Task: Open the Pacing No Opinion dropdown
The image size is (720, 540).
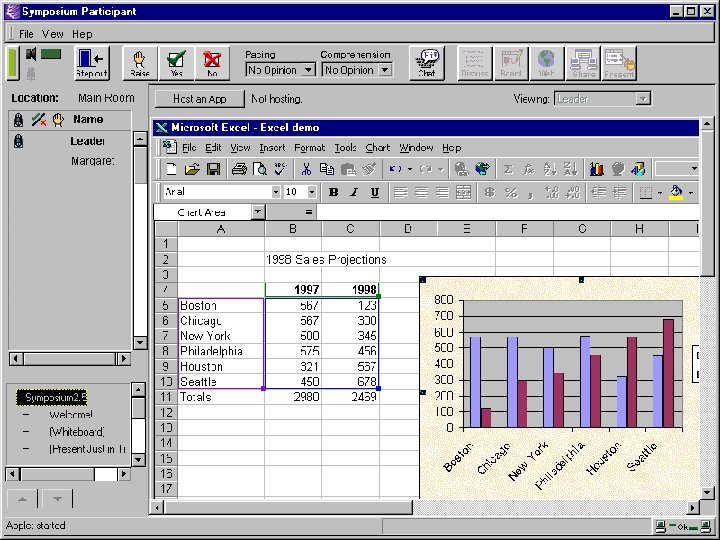Action: click(309, 70)
